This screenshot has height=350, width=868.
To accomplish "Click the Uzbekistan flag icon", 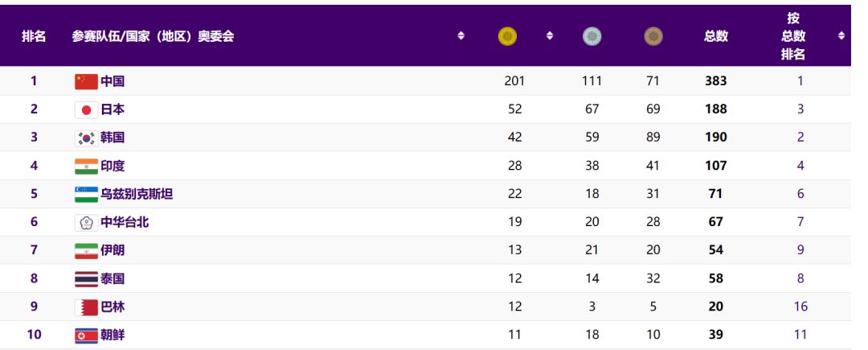I will pyautogui.click(x=86, y=195).
